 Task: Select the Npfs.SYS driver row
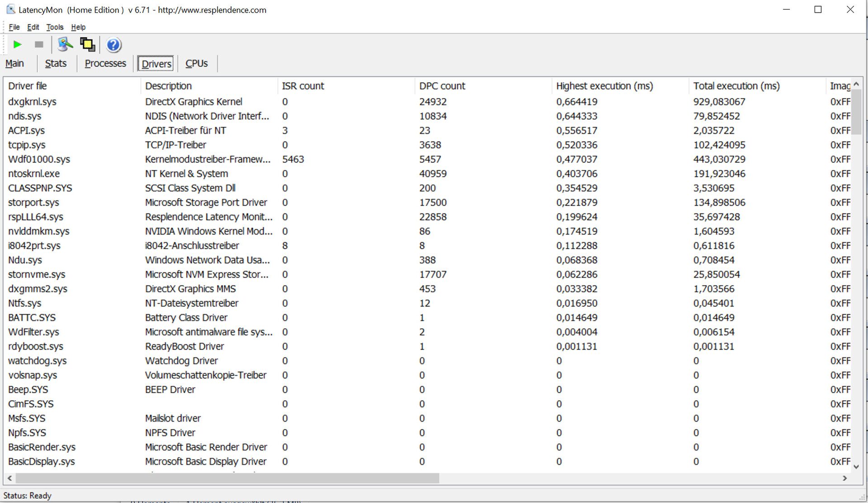coord(428,433)
